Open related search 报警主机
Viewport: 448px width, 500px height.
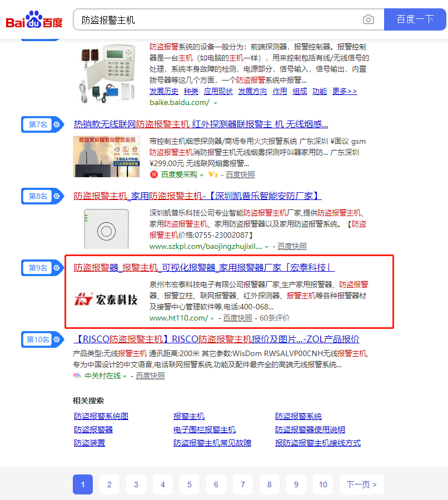click(x=189, y=416)
